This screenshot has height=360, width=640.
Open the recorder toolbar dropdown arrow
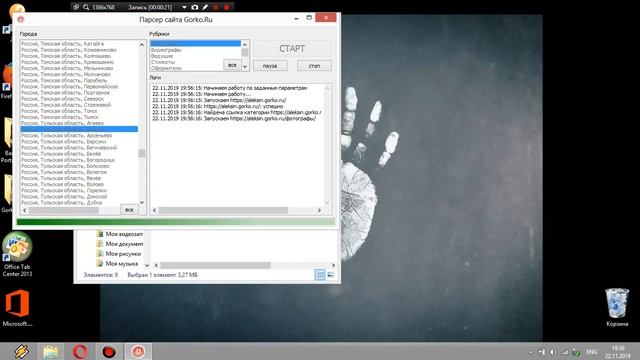tap(184, 7)
